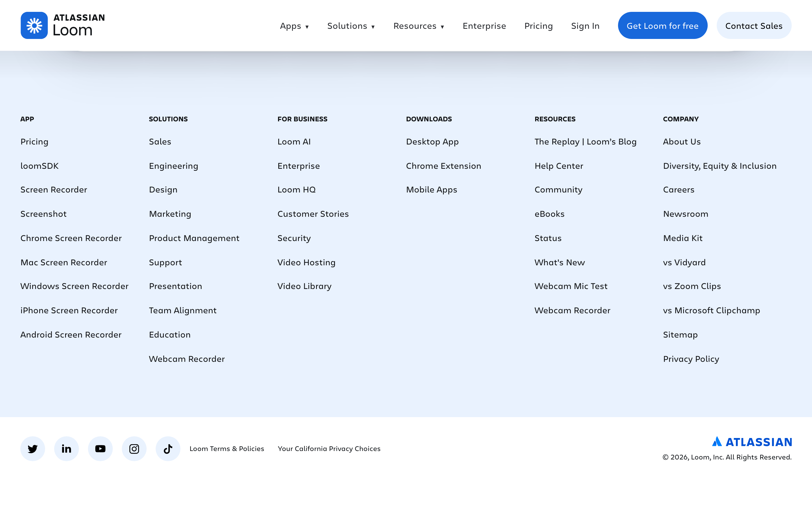Click the Atlassian logo in footer
The width and height of the screenshot is (812, 508).
[752, 441]
